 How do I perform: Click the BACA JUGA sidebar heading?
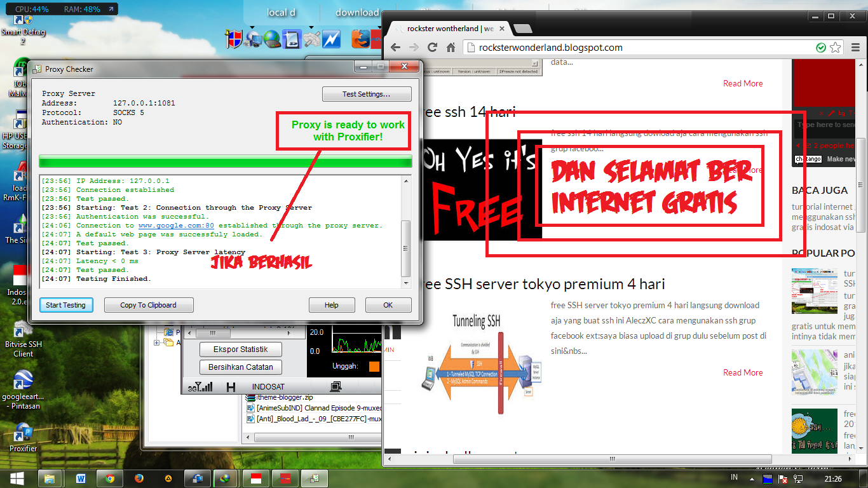tap(820, 190)
